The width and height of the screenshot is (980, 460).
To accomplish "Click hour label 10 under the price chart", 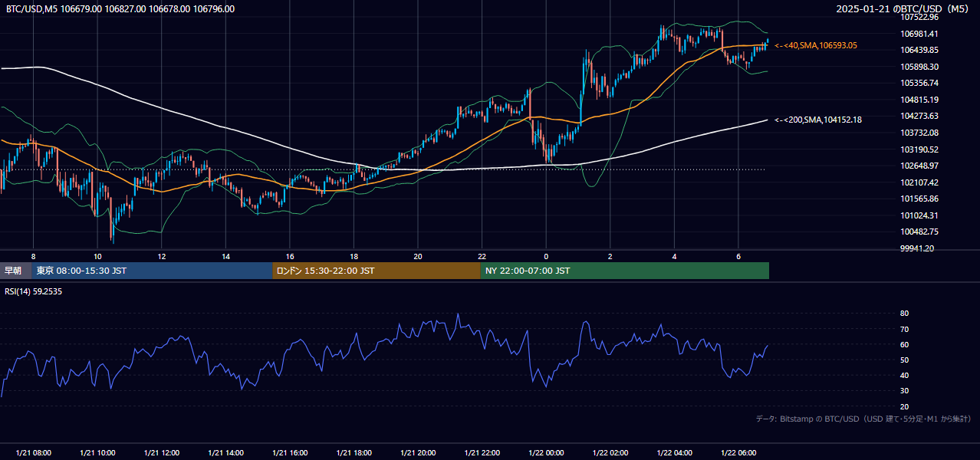I will (x=97, y=256).
